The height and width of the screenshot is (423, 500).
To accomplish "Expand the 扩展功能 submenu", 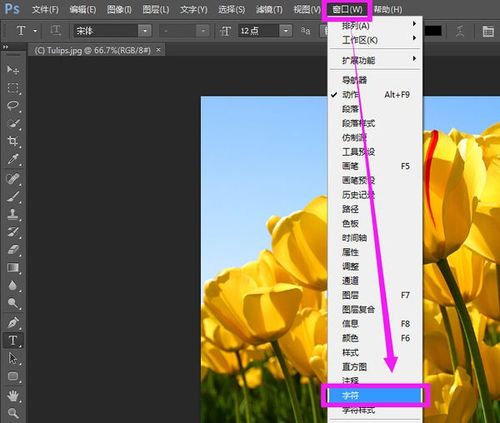I will click(376, 60).
